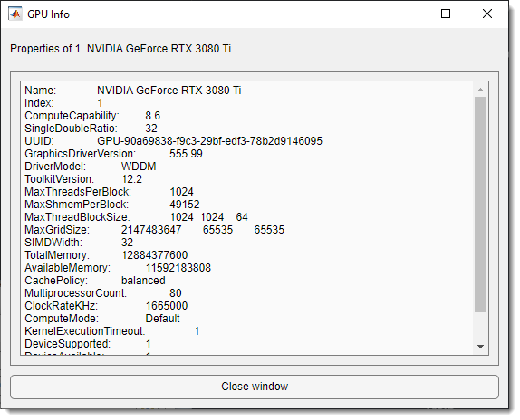
Task: Close GPU Info with the X icon
Action: click(x=486, y=14)
